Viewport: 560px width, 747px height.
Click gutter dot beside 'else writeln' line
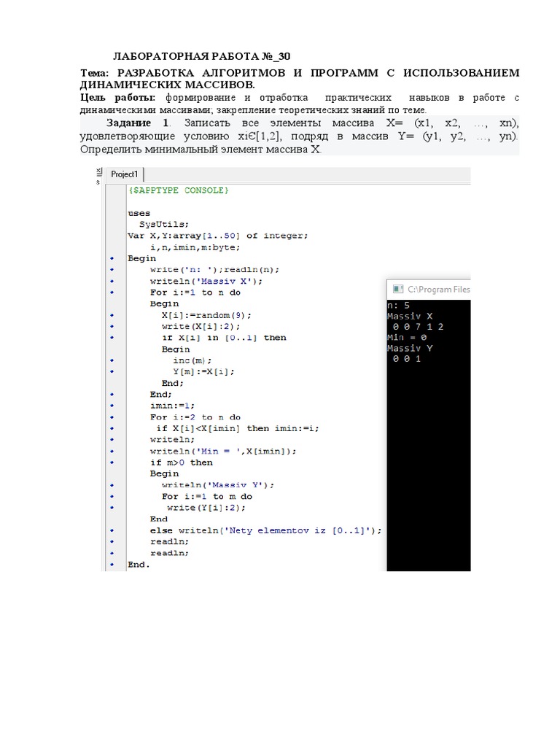(x=112, y=530)
